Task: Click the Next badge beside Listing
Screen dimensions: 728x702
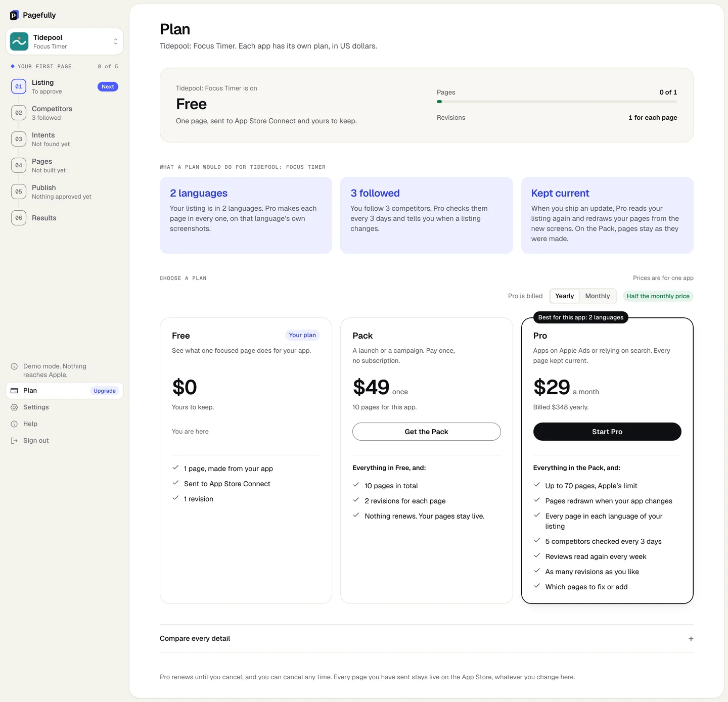Action: click(108, 87)
